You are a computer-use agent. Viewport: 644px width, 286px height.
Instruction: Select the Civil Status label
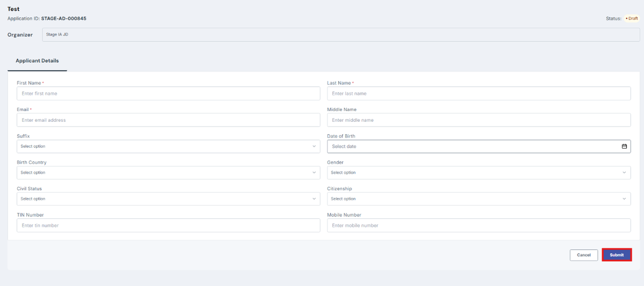(x=30, y=189)
